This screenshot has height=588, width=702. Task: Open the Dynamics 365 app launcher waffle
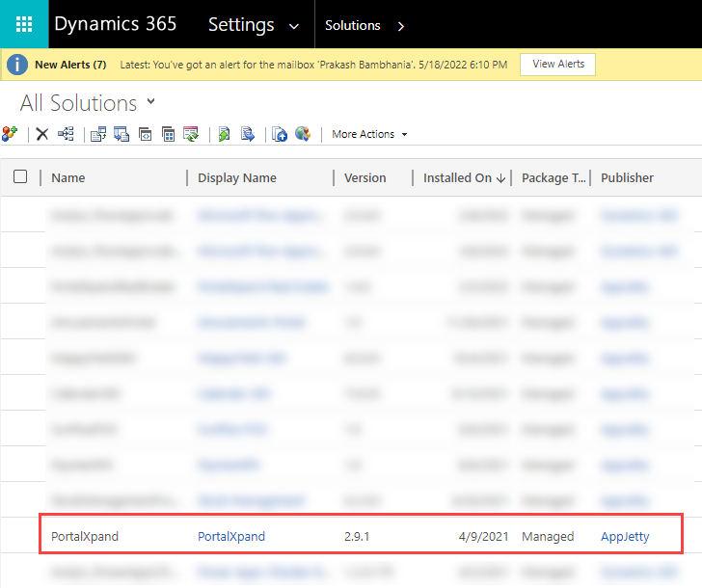24,24
